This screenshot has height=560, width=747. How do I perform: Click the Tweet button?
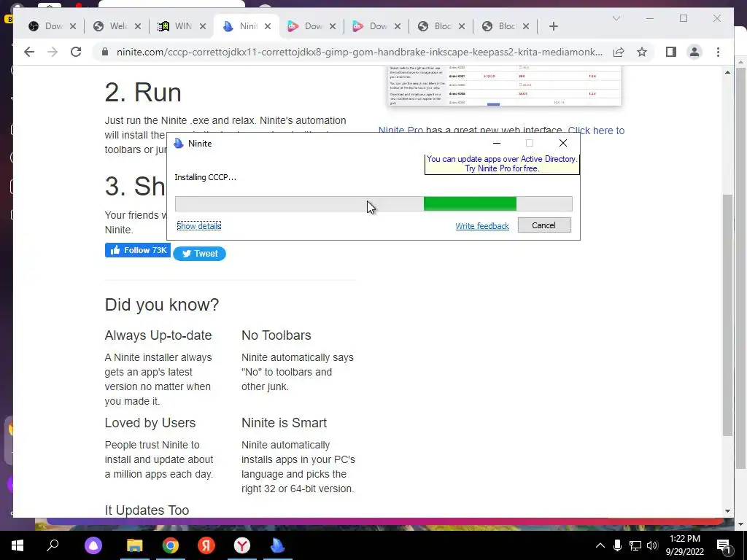click(199, 253)
